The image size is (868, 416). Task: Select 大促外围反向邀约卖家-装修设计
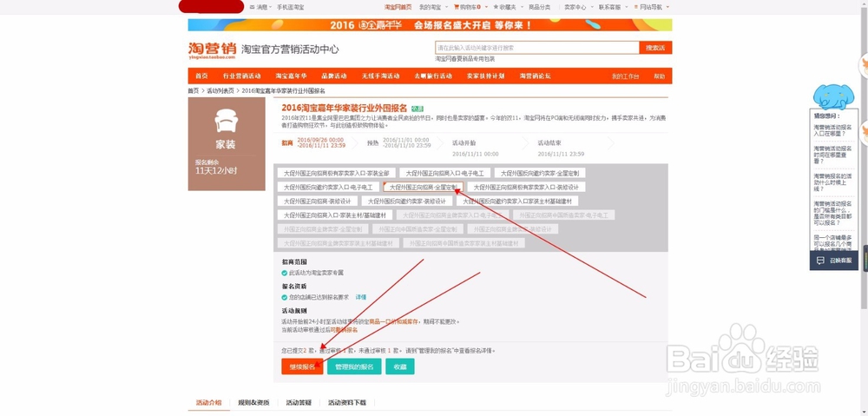[407, 201]
